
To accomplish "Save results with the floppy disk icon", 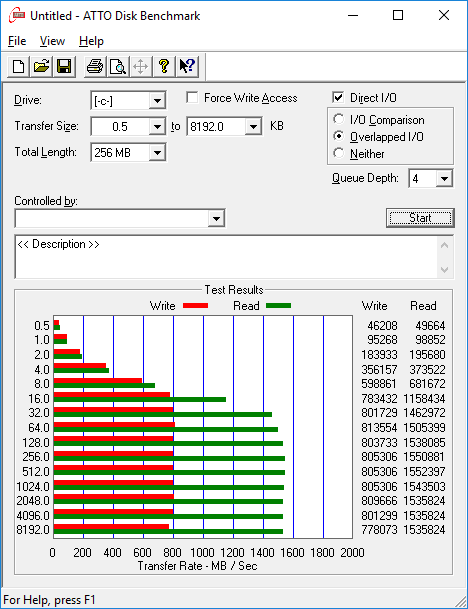I will 64,66.
